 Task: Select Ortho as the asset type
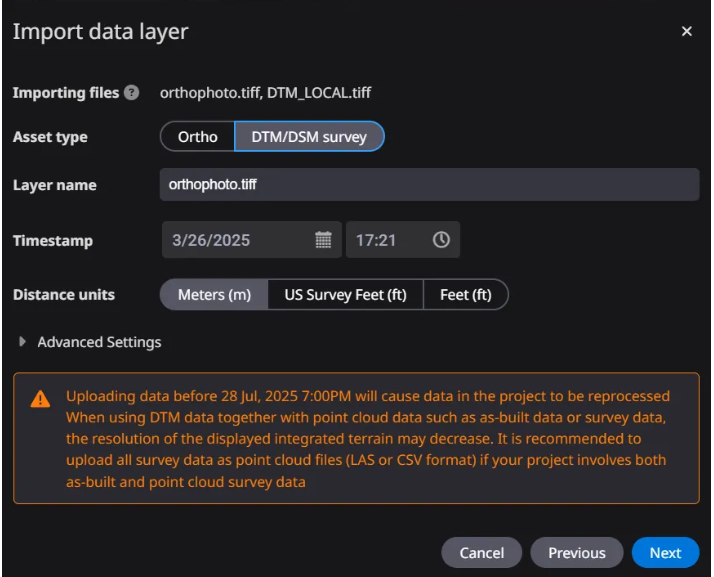coord(197,137)
